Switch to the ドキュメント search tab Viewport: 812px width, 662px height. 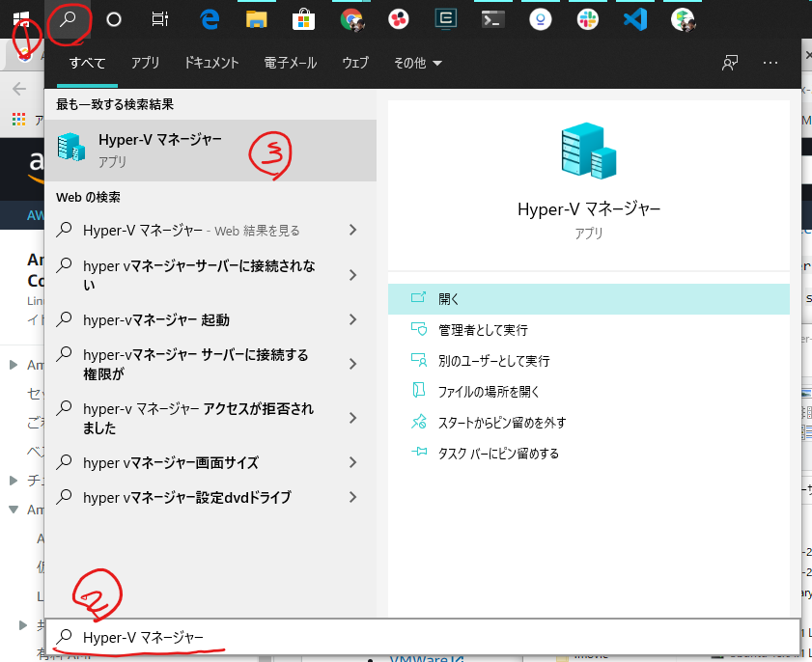[211, 63]
